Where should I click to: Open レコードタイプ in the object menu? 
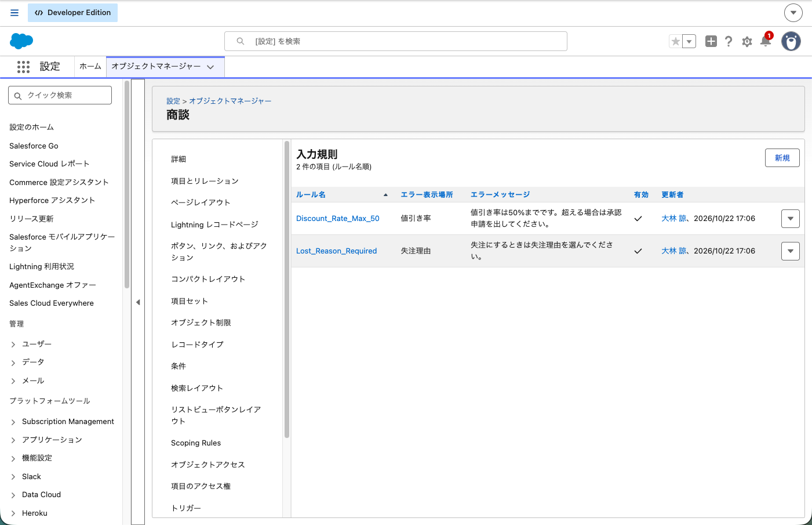(x=197, y=345)
